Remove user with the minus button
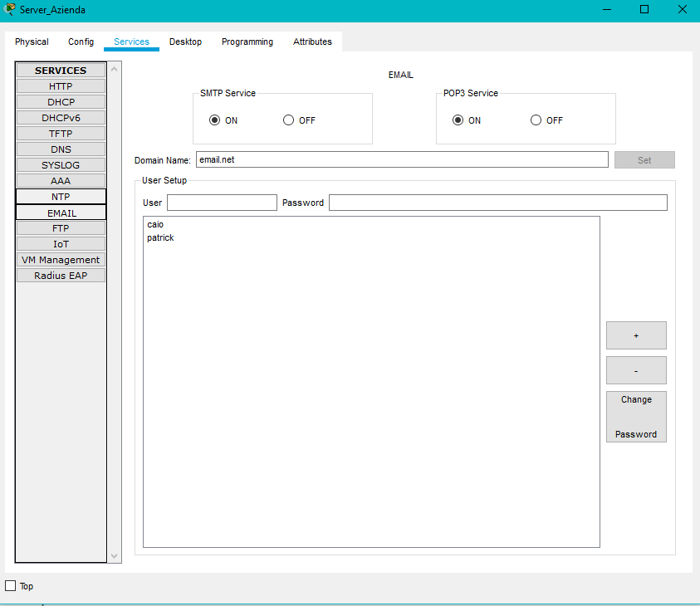700x606 pixels. click(x=636, y=370)
